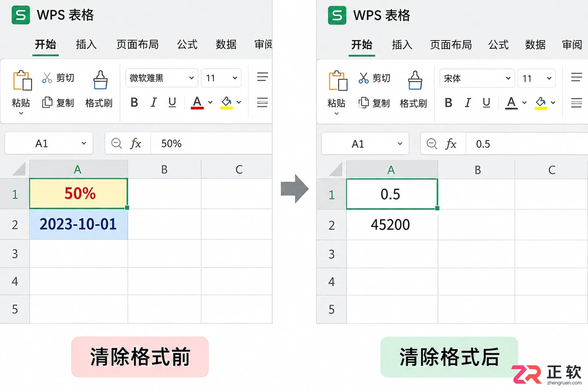Click left formula bar field showing 50%
588x392 pixels.
tap(211, 143)
